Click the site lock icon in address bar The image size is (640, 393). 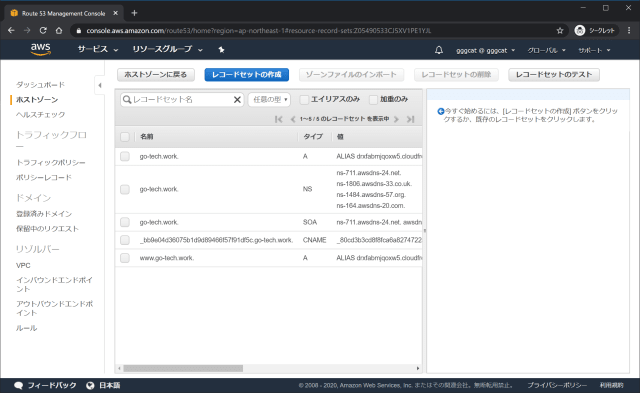pyautogui.click(x=79, y=31)
